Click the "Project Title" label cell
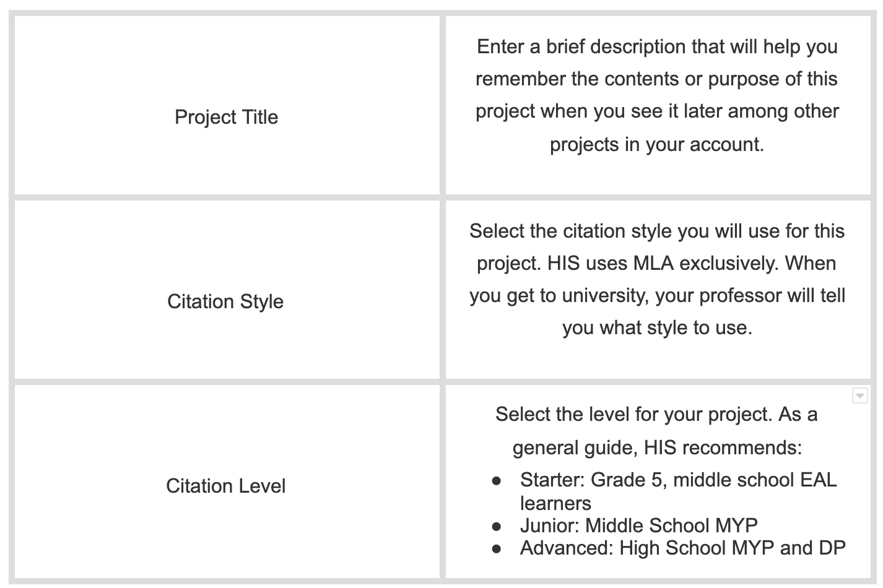The width and height of the screenshot is (883, 588). (x=226, y=117)
